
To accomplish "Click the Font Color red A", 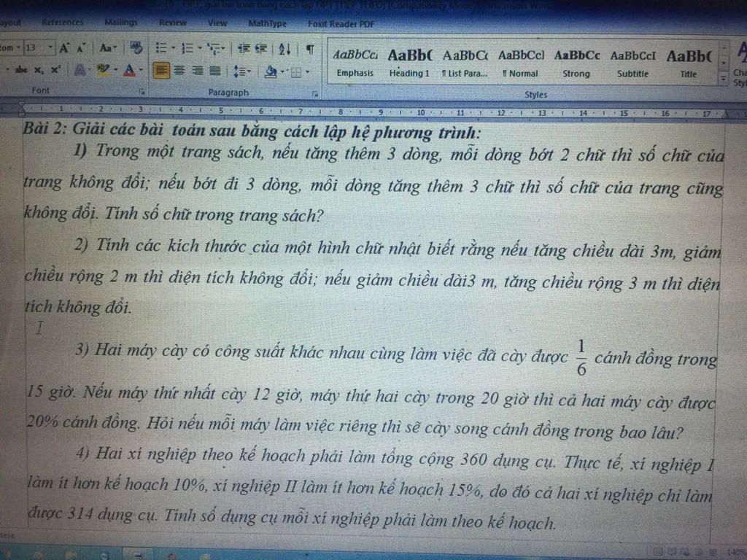I will (x=129, y=71).
